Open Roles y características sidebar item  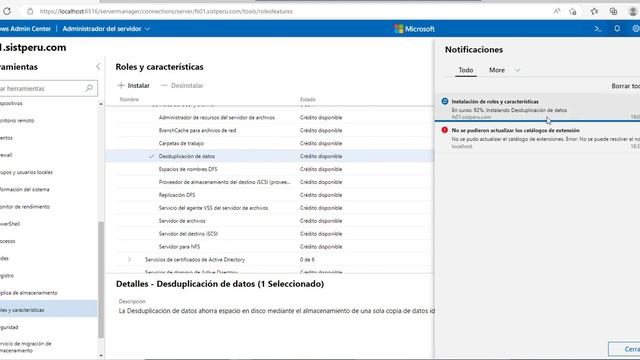click(49, 310)
